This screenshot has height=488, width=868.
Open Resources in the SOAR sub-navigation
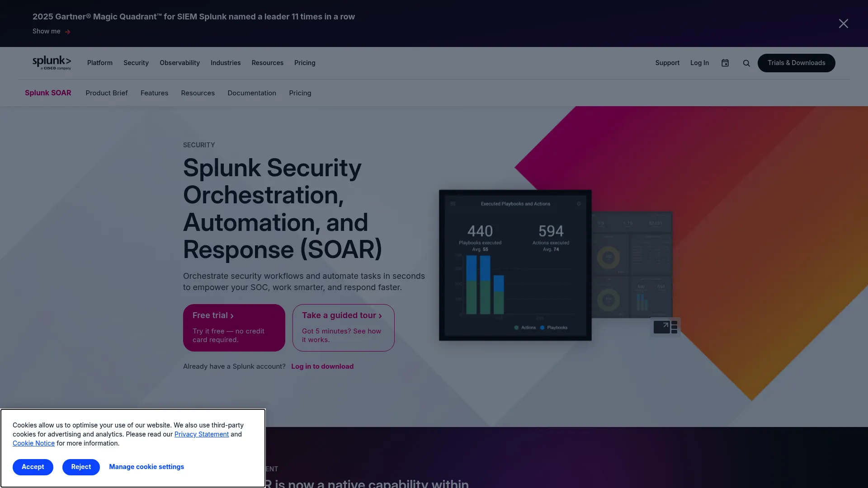click(x=198, y=93)
